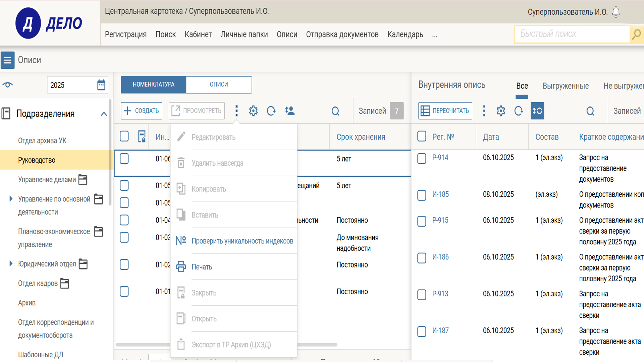
Task: Click the СОЗДАТЬ button
Action: point(142,111)
